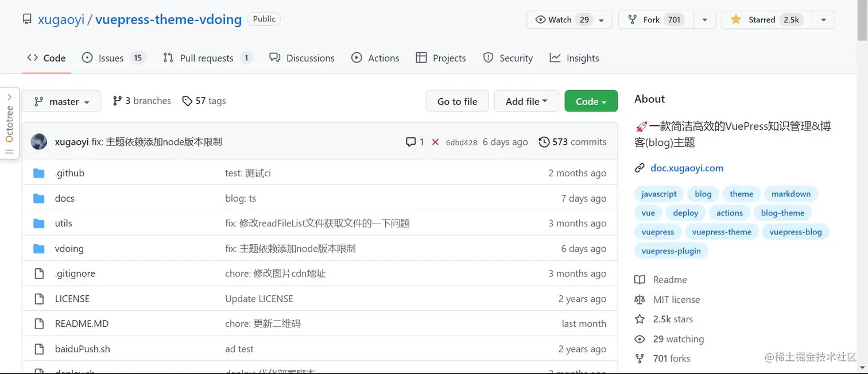868x374 pixels.
Task: Click the baiduPush.sh file icon
Action: [39, 349]
